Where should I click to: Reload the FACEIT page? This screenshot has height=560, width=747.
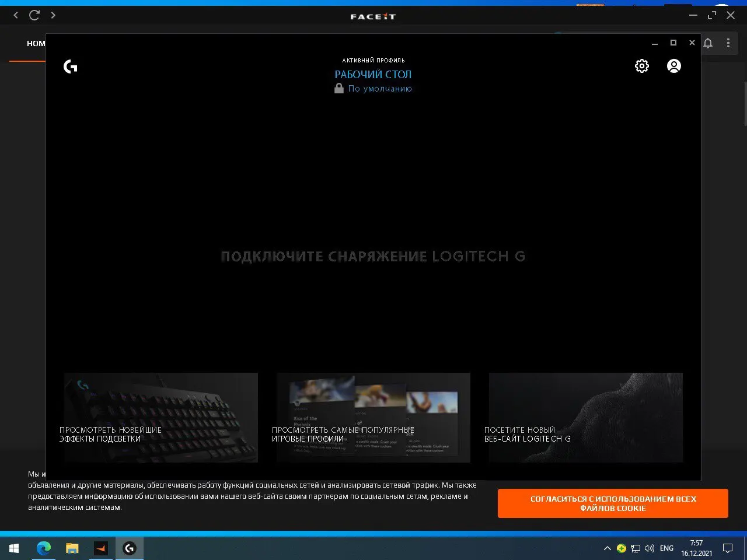tap(34, 15)
